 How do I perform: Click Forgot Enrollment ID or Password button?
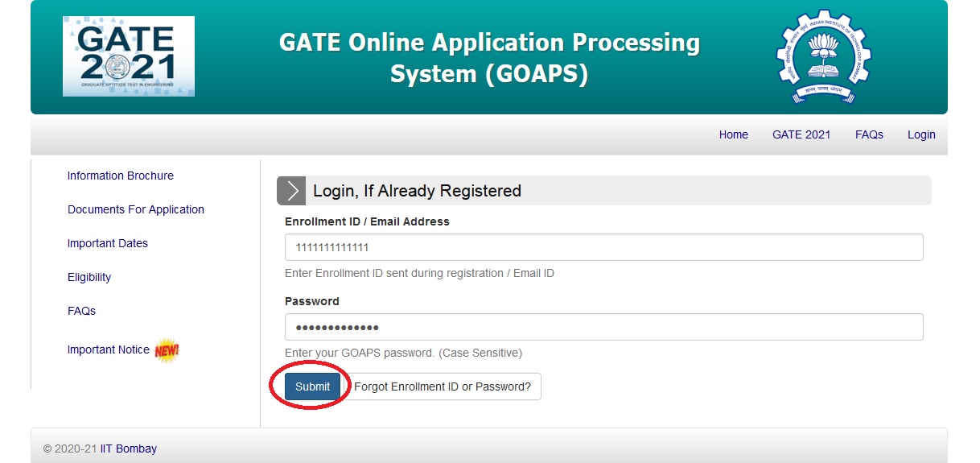[x=443, y=387]
